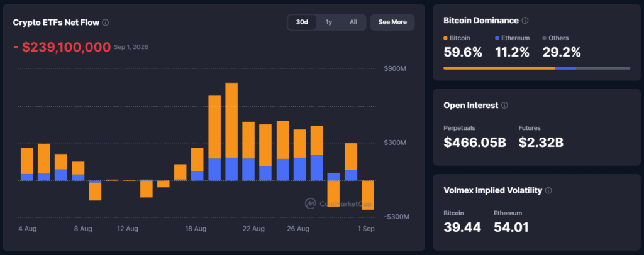This screenshot has height=255, width=644.
Task: Click the orange segment of dominance bar
Action: click(499, 68)
